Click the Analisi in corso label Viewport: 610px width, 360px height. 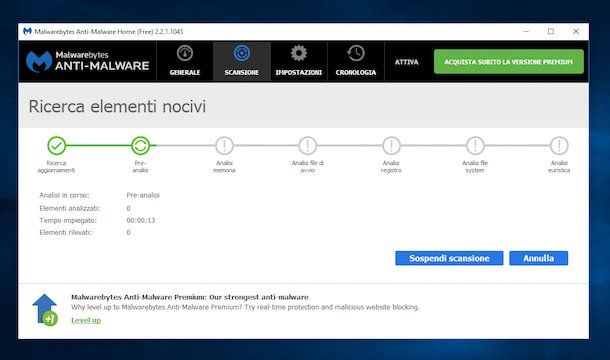pos(64,195)
